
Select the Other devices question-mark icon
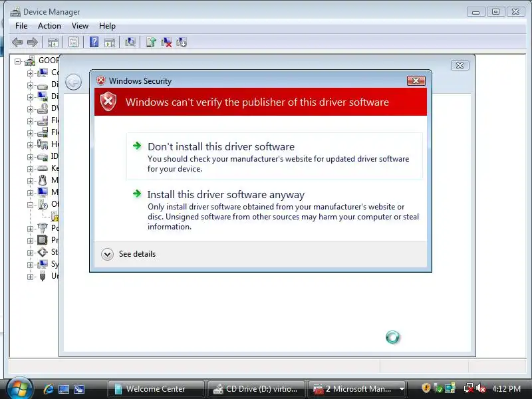click(43, 204)
